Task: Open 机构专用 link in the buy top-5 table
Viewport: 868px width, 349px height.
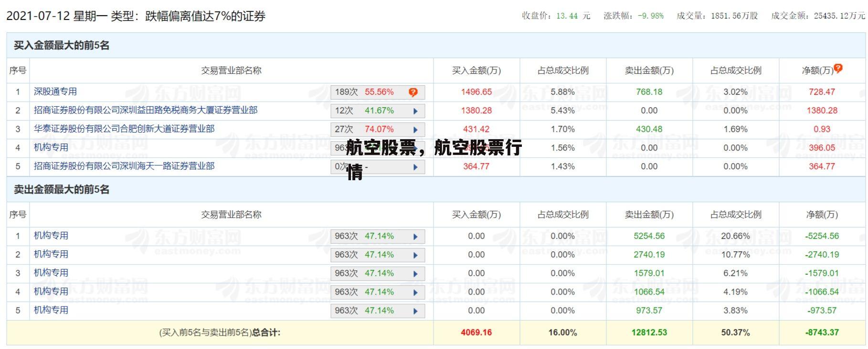Action: [51, 147]
